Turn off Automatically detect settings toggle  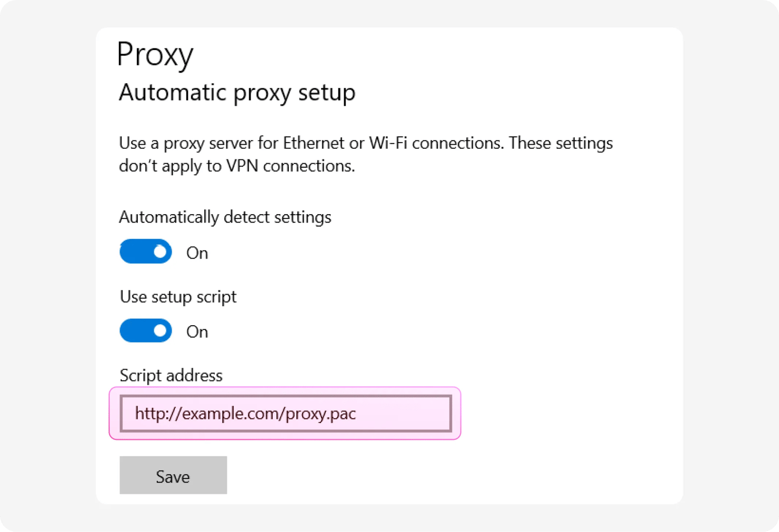click(145, 252)
